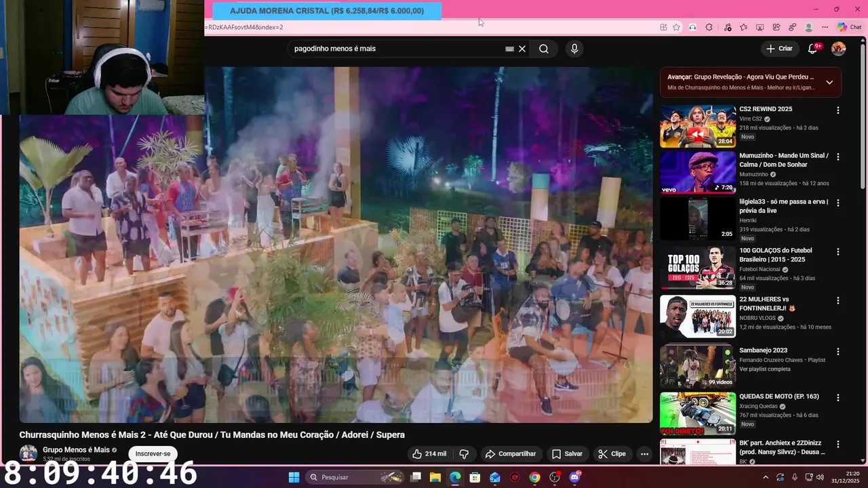Open the CS2 REWIND 2025 thumbnail
Viewport: 868px width, 488px height.
point(698,126)
